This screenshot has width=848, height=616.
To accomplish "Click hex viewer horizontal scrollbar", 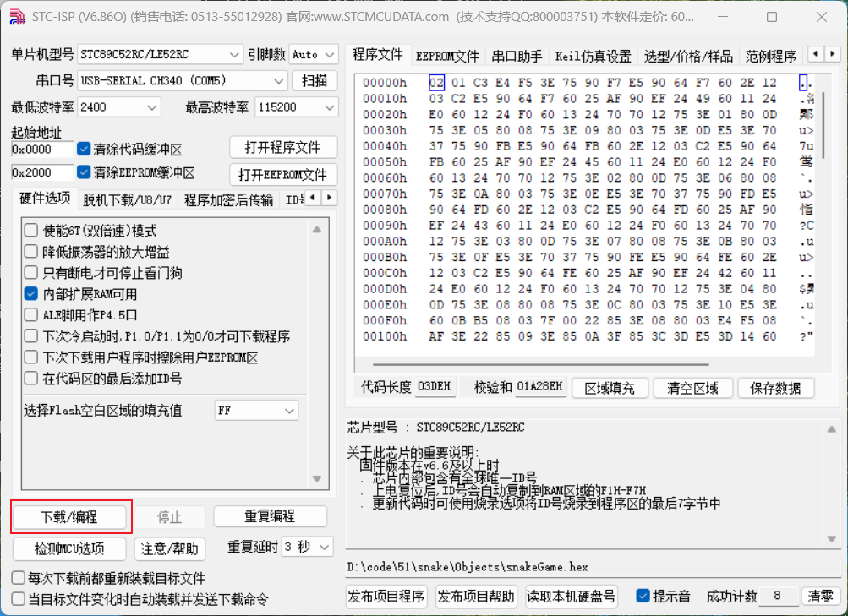I will 541,365.
